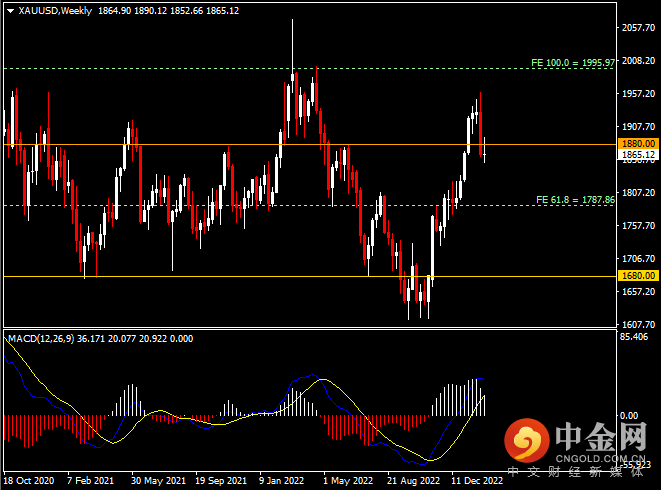Click the 7 Feb 2021 date label
The image size is (661, 490).
coord(91,479)
